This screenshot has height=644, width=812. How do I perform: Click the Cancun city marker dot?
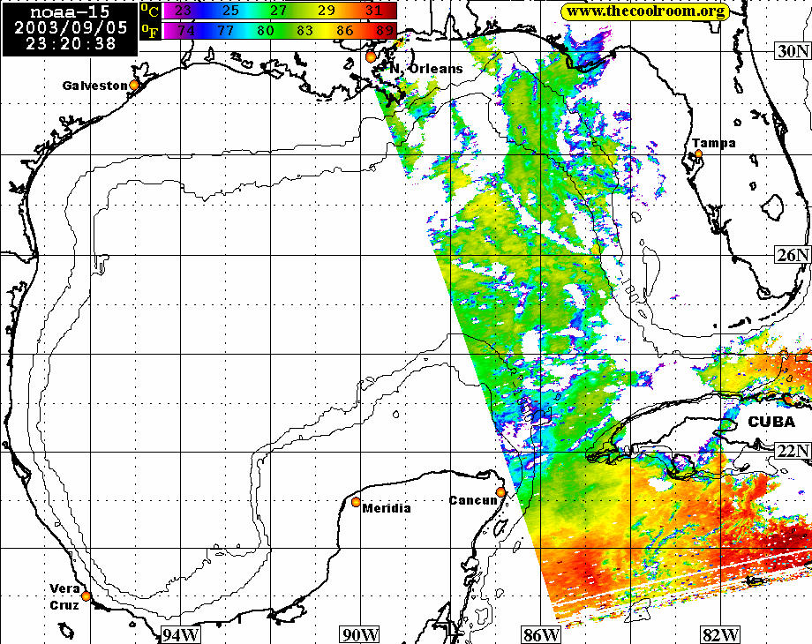500,491
